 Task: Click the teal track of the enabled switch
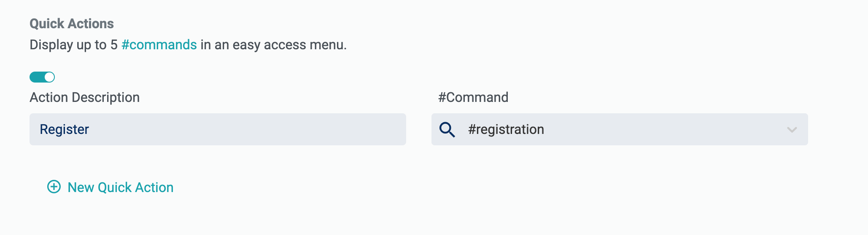click(37, 77)
